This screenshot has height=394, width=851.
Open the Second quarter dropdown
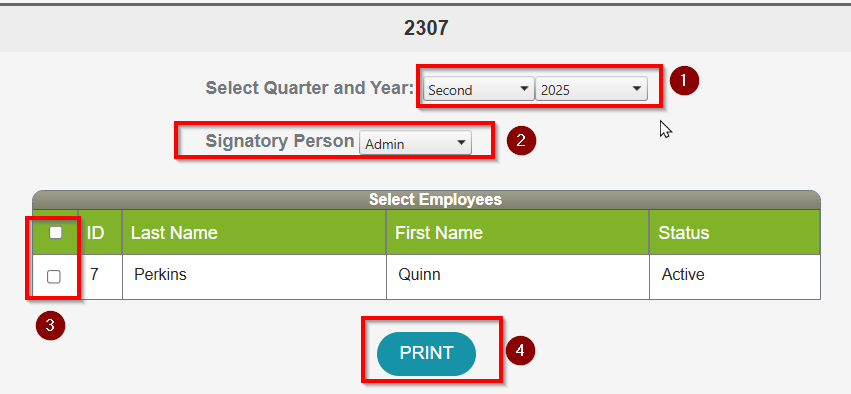(x=479, y=90)
